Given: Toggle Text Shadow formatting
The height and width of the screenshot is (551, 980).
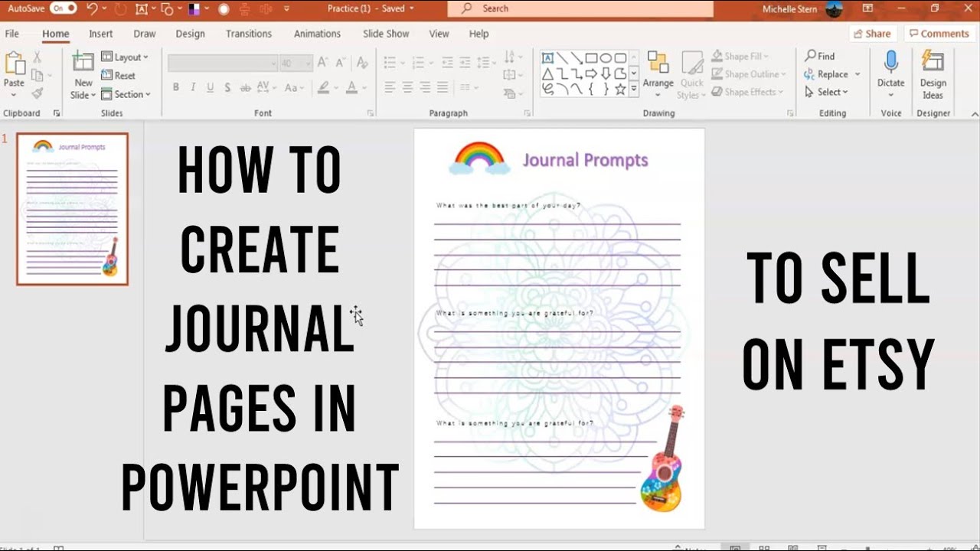Looking at the screenshot, I should pyautogui.click(x=228, y=87).
